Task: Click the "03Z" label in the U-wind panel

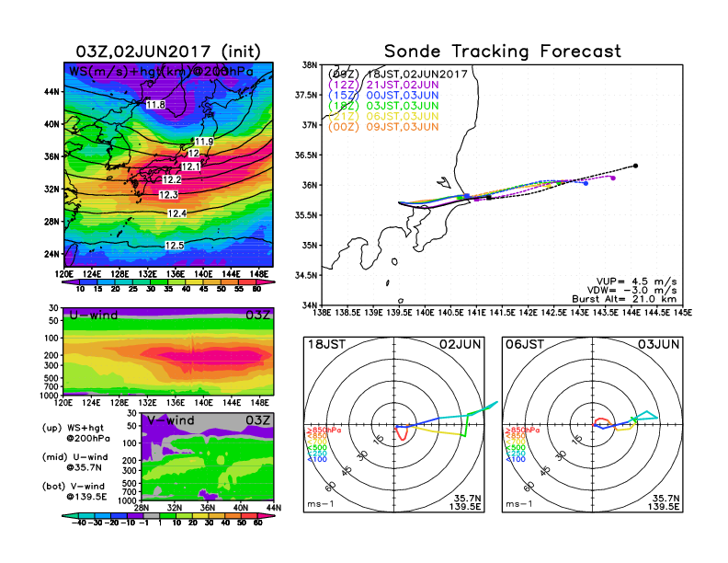Action: pos(257,315)
